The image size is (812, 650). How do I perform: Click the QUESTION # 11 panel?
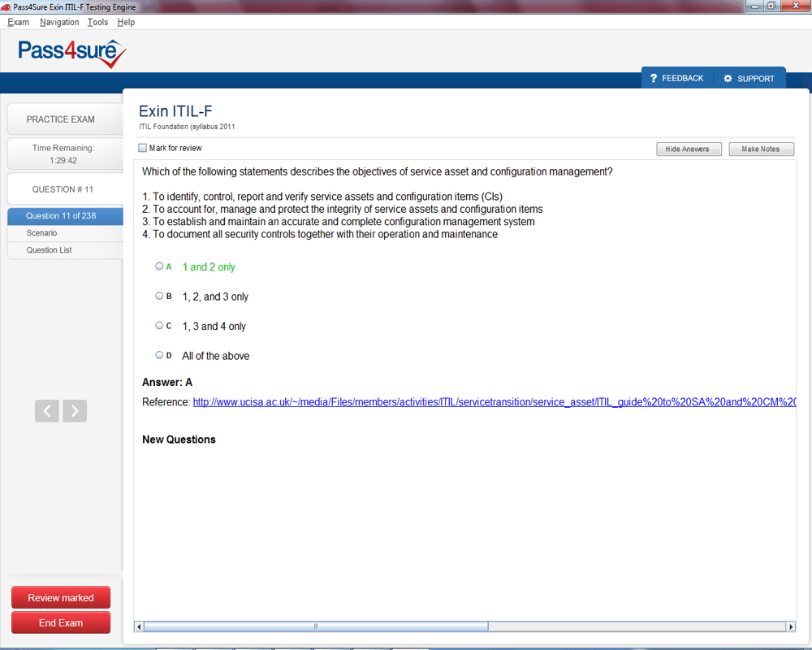tap(65, 189)
